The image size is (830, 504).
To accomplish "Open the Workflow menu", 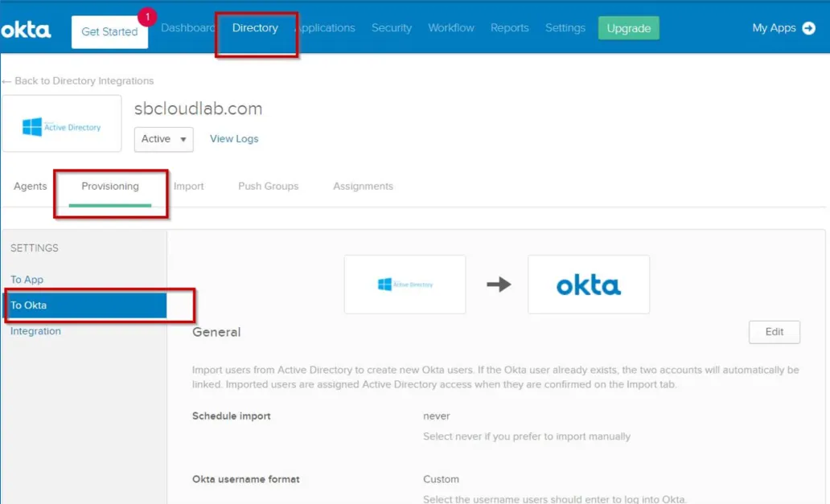I will pos(451,28).
